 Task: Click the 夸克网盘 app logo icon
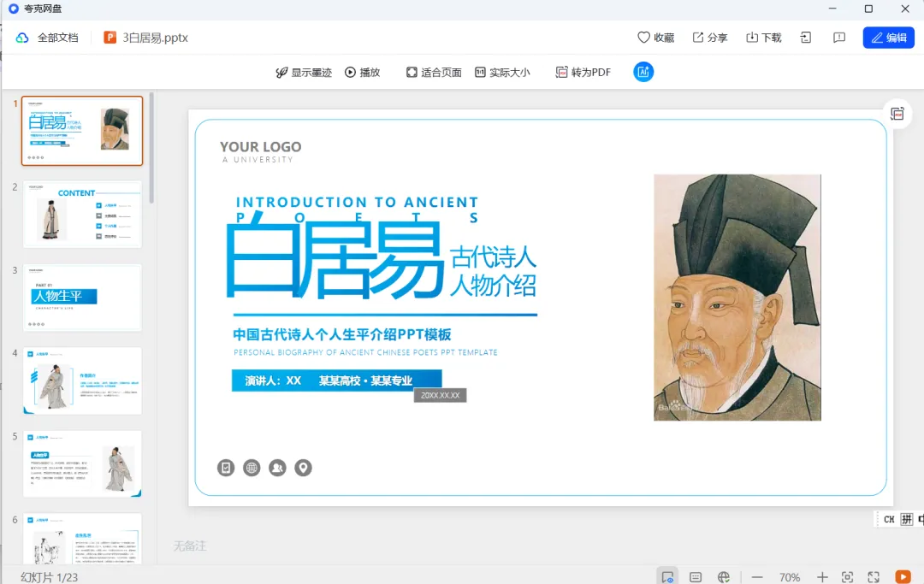pyautogui.click(x=14, y=9)
